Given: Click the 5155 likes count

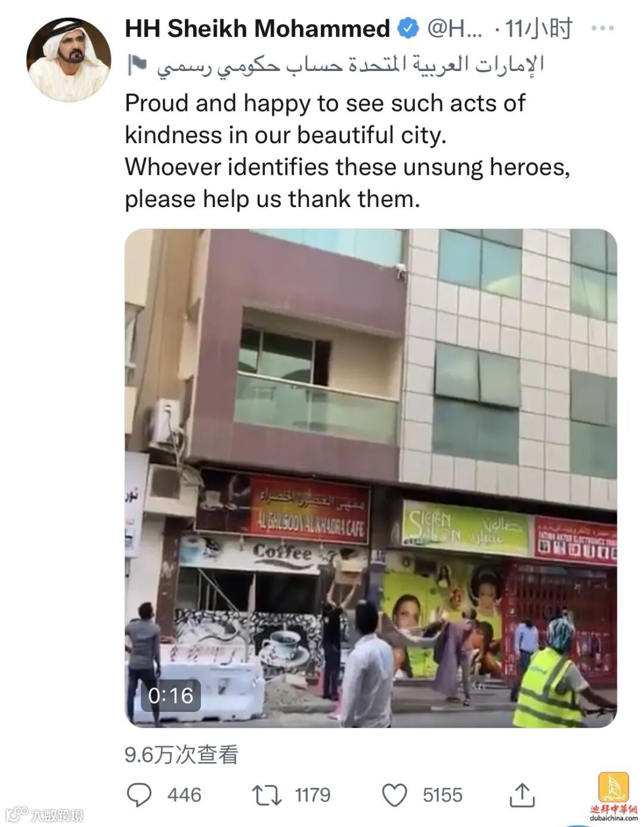Looking at the screenshot, I should pyautogui.click(x=442, y=795).
